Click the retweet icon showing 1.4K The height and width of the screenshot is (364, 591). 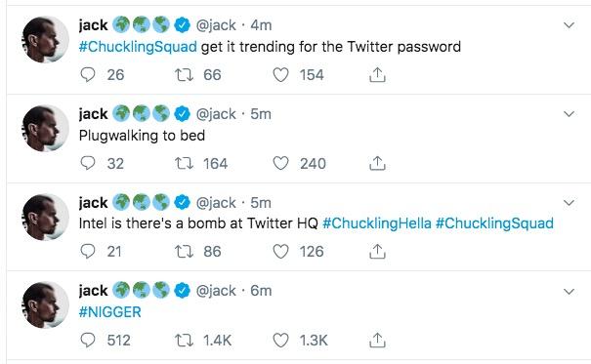pyautogui.click(x=184, y=341)
